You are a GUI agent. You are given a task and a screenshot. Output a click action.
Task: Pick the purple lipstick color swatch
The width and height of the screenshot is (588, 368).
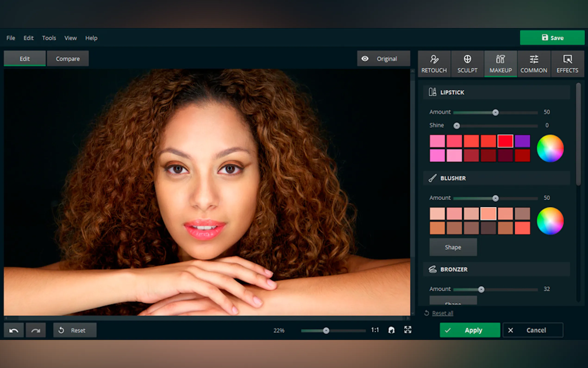(522, 141)
